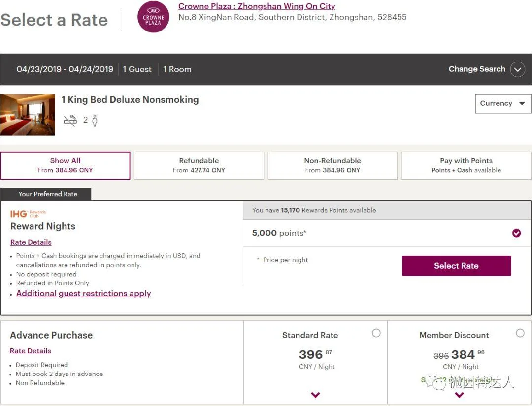Image resolution: width=532 pixels, height=406 pixels.
Task: Select the Member Discount radio button
Action: tap(521, 333)
